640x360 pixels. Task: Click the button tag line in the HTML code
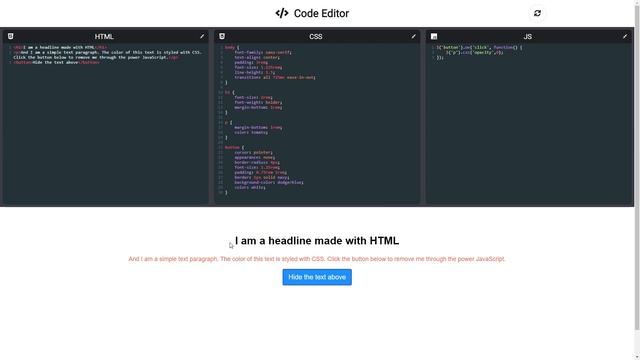pos(56,62)
